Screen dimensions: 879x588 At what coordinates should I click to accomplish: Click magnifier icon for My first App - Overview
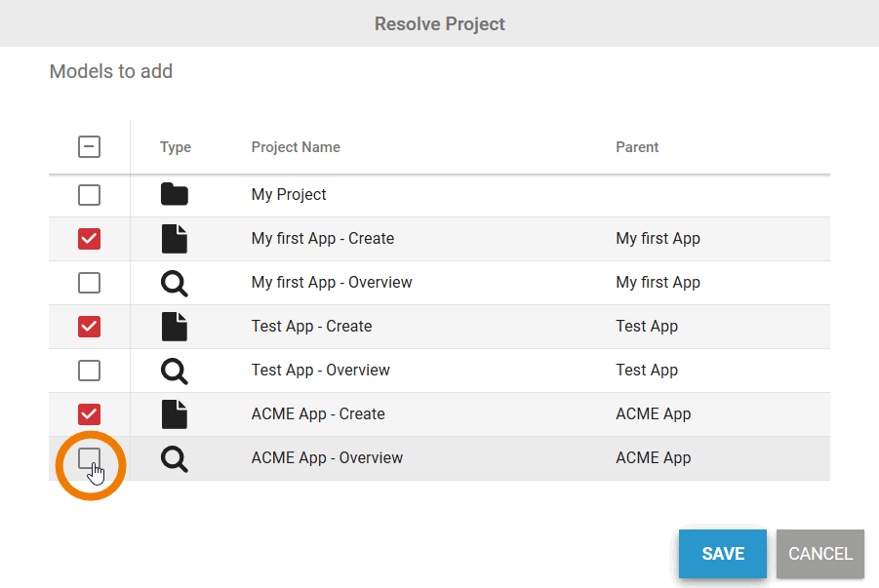[x=175, y=283]
